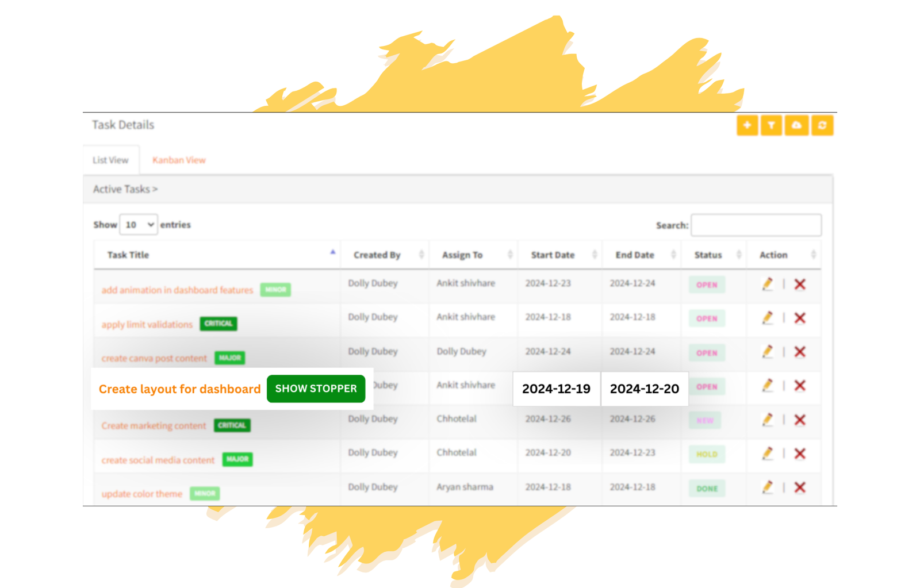
Task: Edit the 'create social media content' task
Action: 767,454
